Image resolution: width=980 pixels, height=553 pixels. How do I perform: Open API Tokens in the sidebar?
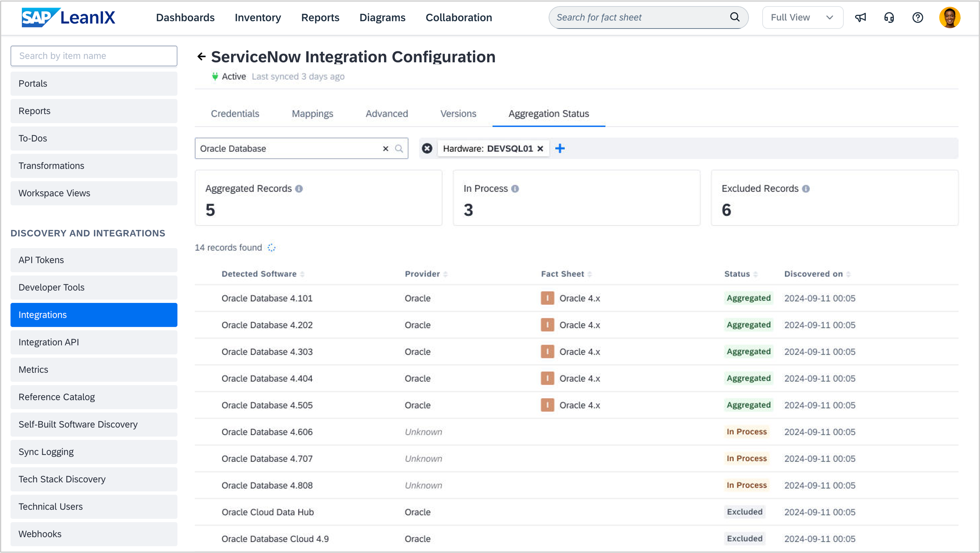tap(94, 260)
